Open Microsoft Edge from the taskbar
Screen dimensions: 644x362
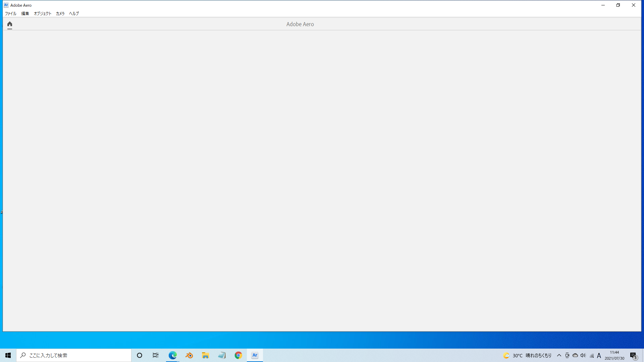[x=172, y=355]
